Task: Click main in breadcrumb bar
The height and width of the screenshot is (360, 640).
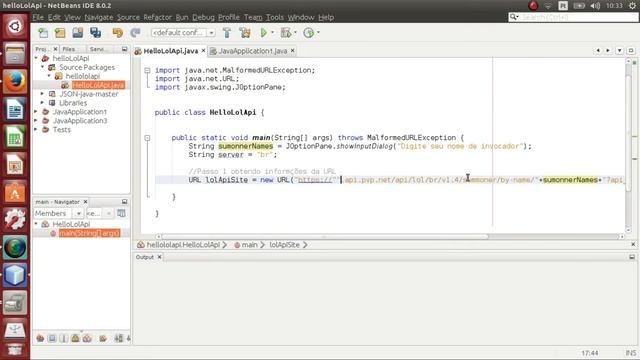Action: [249, 245]
